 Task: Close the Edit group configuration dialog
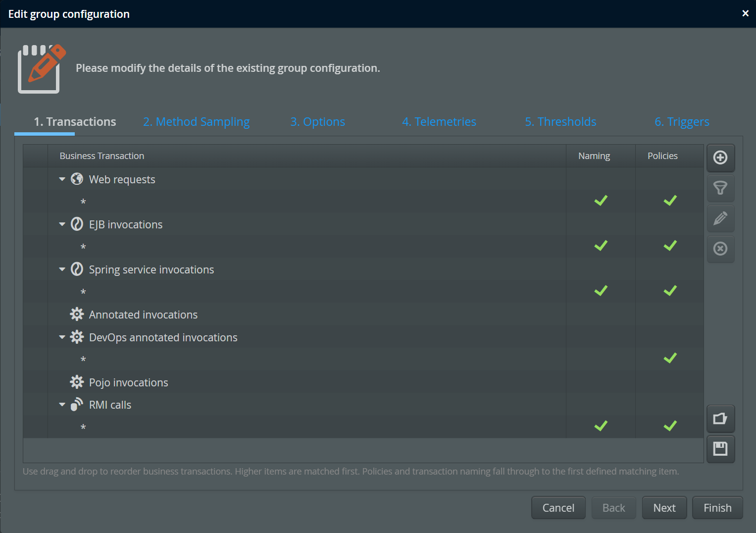[745, 13]
